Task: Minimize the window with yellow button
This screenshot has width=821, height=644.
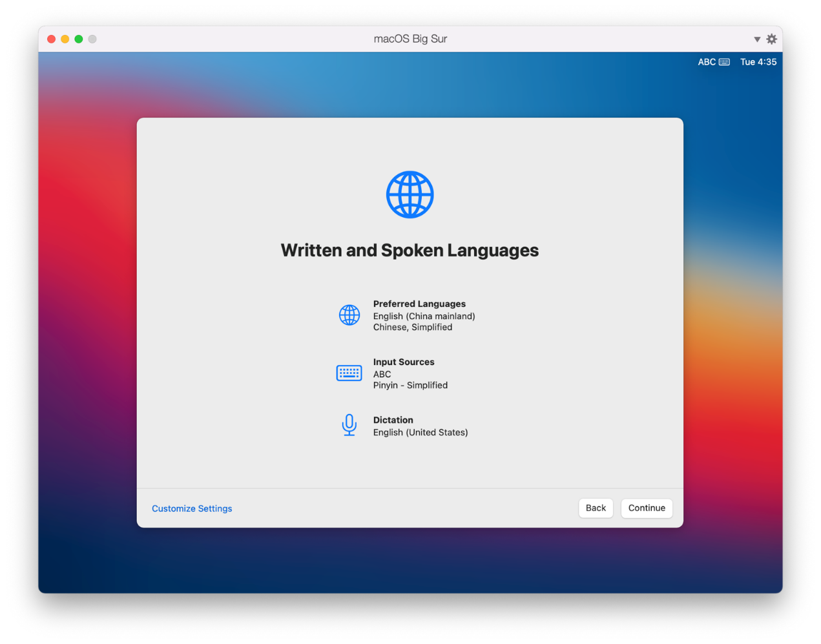Action: tap(65, 39)
